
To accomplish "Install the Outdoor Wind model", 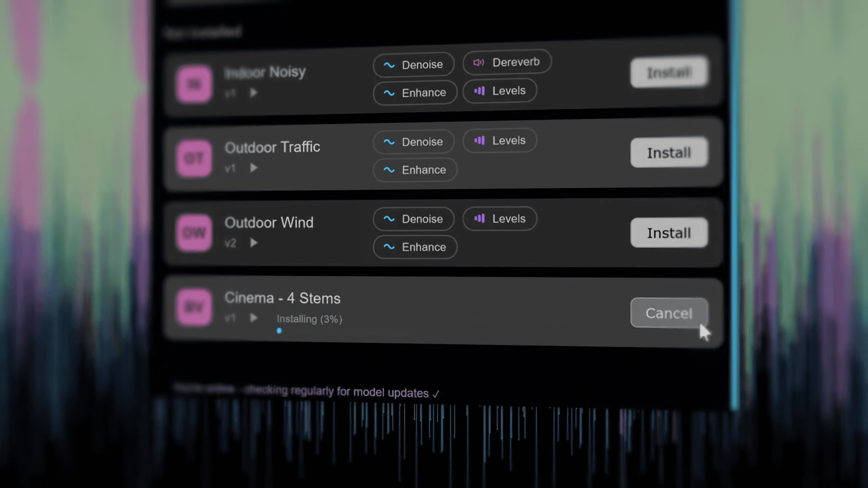I will coord(669,233).
